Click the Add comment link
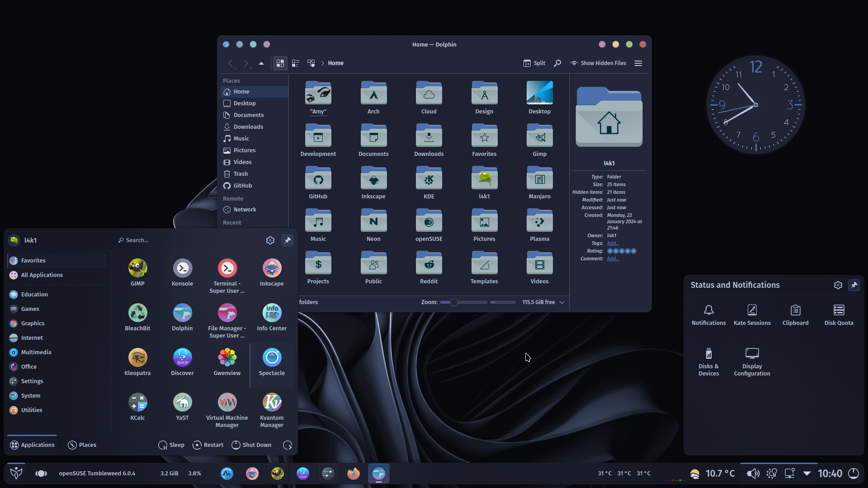This screenshot has height=488, width=868. click(613, 258)
